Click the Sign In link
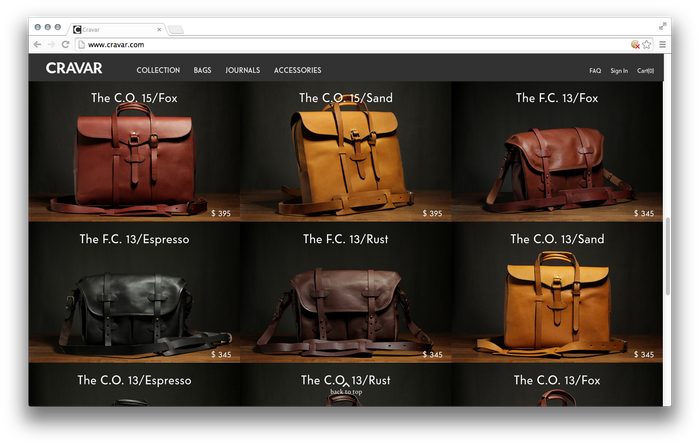This screenshot has width=700, height=446. (x=619, y=71)
